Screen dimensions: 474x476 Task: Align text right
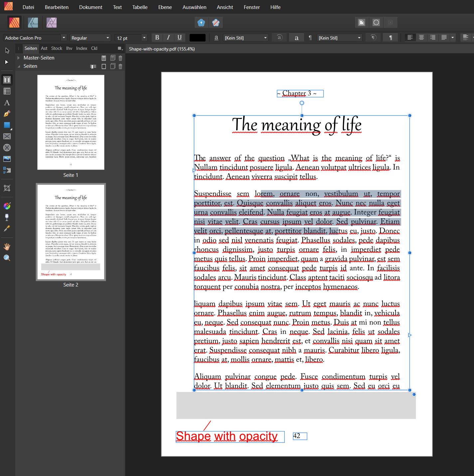433,38
